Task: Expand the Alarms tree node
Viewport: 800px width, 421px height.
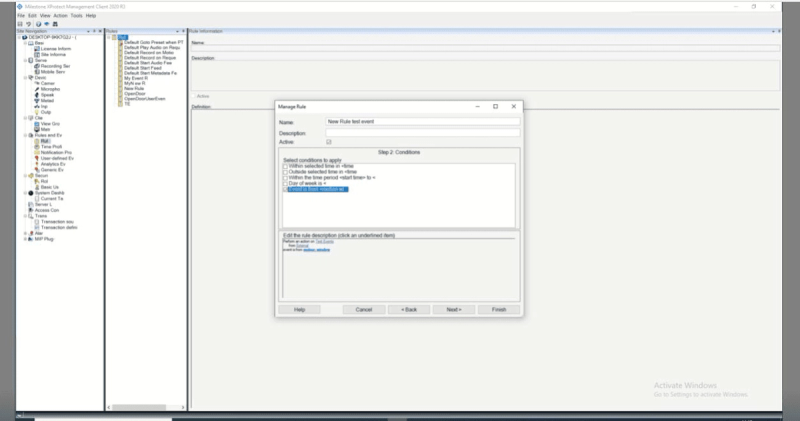Action: click(25, 233)
